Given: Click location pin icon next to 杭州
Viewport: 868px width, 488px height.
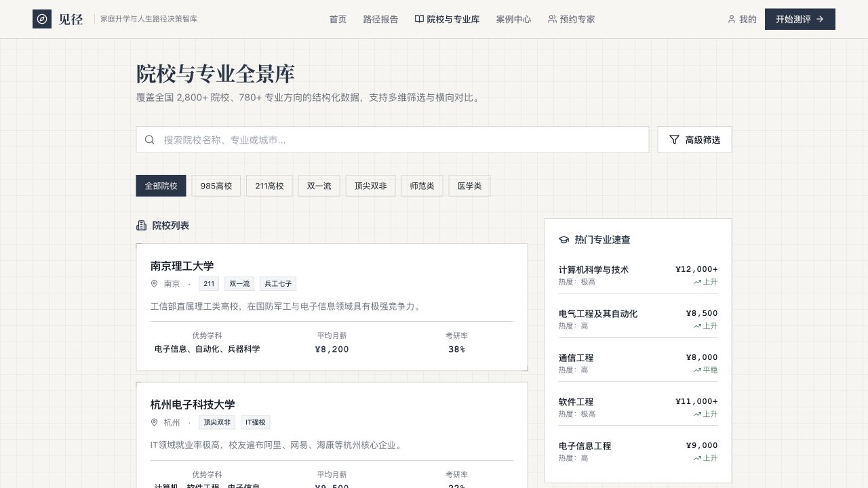Looking at the screenshot, I should click(155, 423).
